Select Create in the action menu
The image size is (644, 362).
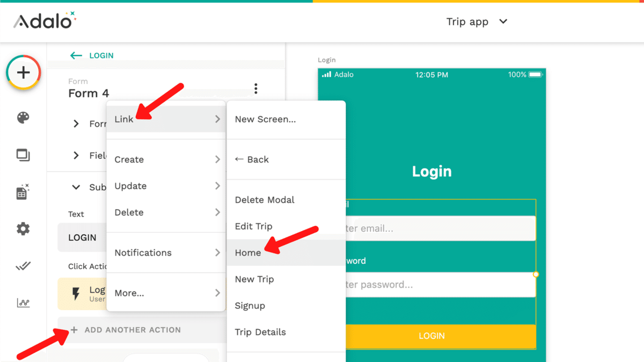tap(166, 159)
